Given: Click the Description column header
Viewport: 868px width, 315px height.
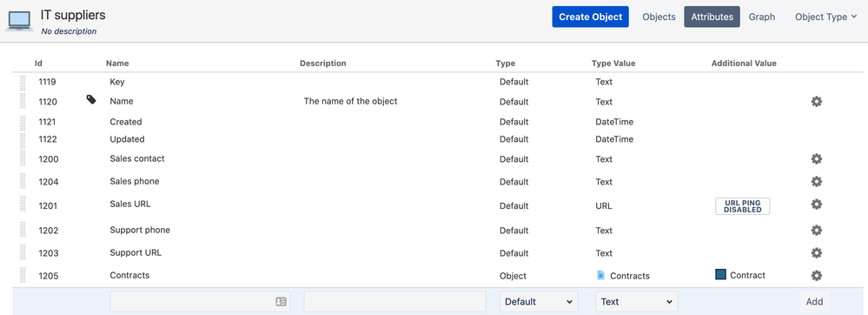Looking at the screenshot, I should pos(322,64).
